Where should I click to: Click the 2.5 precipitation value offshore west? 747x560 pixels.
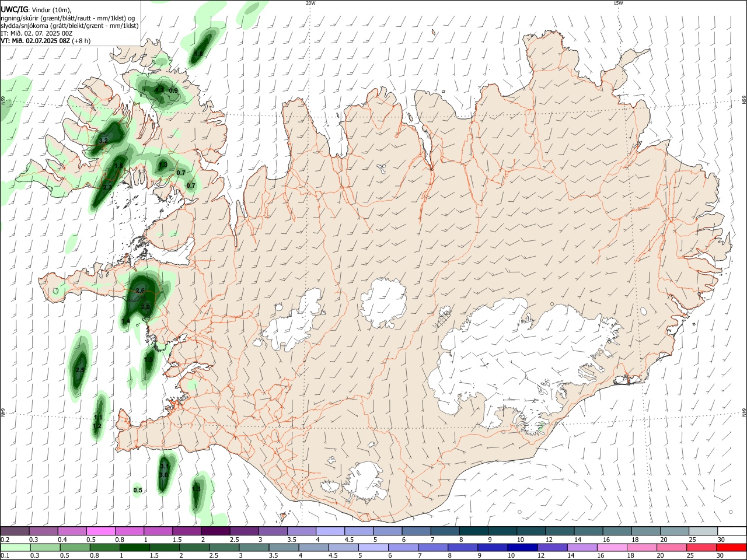[x=80, y=370]
